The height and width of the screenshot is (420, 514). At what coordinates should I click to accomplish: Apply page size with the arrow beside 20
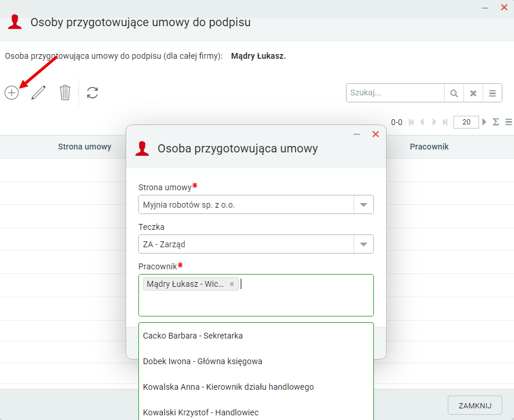[484, 122]
